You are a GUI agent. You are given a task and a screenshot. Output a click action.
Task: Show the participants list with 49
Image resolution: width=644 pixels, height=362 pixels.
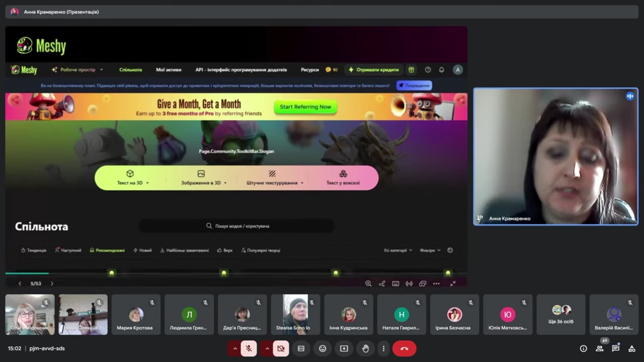(600, 348)
